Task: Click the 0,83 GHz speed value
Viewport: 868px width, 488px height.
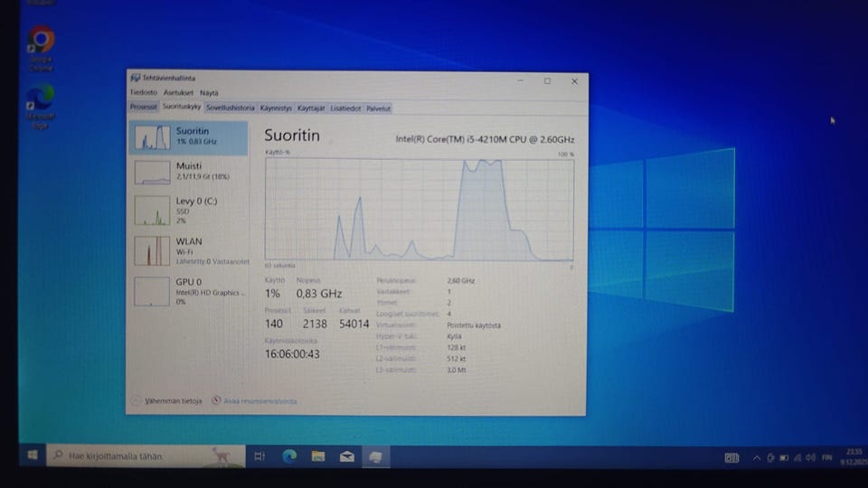Action: coord(319,294)
